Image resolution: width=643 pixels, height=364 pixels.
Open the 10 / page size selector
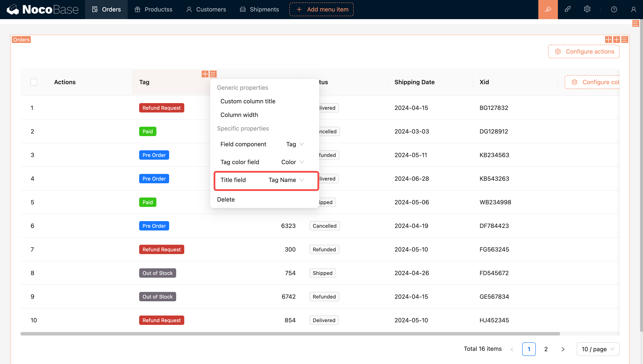598,349
